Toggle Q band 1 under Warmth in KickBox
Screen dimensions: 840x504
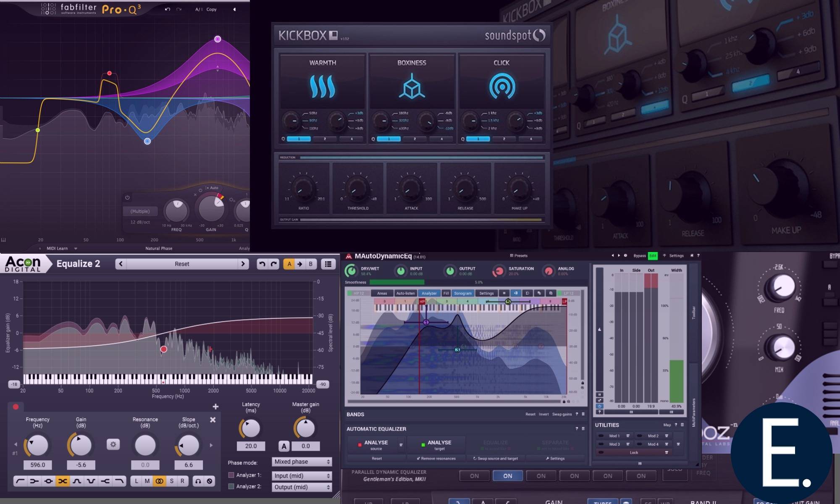tap(299, 139)
